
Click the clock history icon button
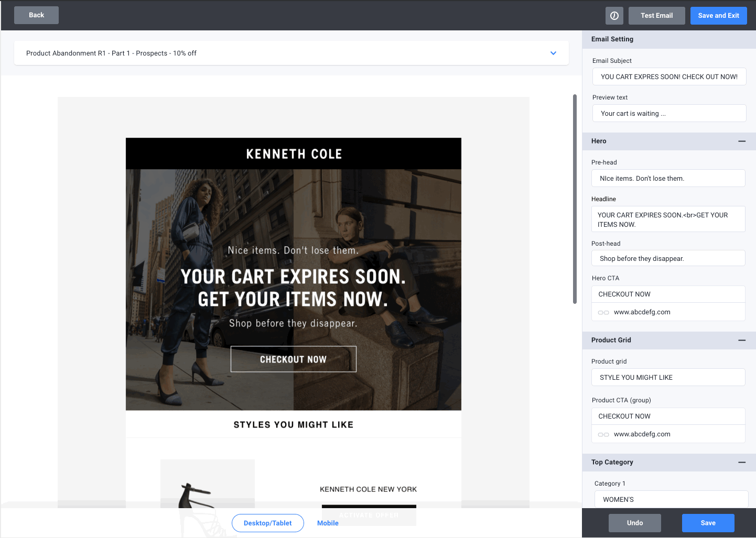[614, 16]
